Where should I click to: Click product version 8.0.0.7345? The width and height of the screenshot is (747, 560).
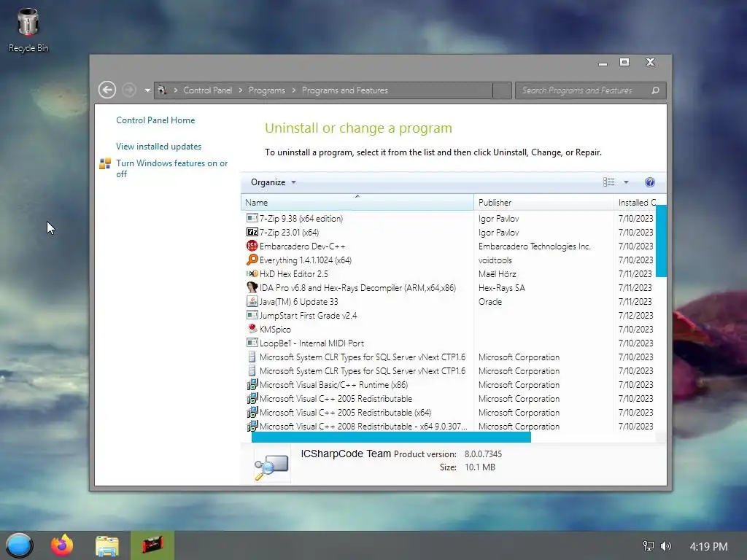click(483, 454)
